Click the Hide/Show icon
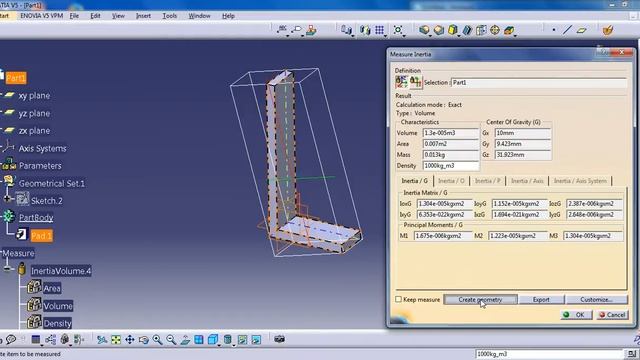Screen dimensions: 640x360 242,340
